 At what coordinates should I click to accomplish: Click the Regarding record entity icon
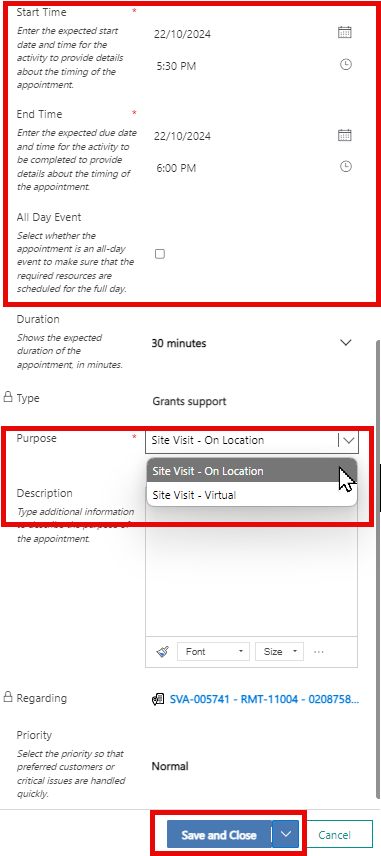tap(158, 699)
